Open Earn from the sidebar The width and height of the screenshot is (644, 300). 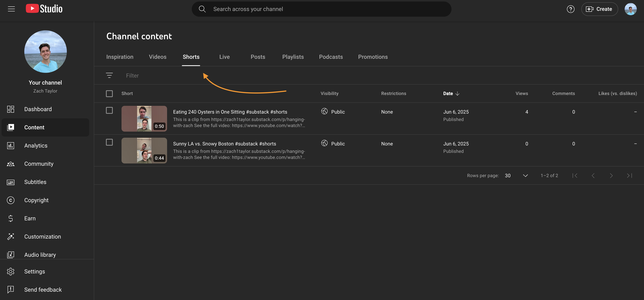click(x=46, y=218)
